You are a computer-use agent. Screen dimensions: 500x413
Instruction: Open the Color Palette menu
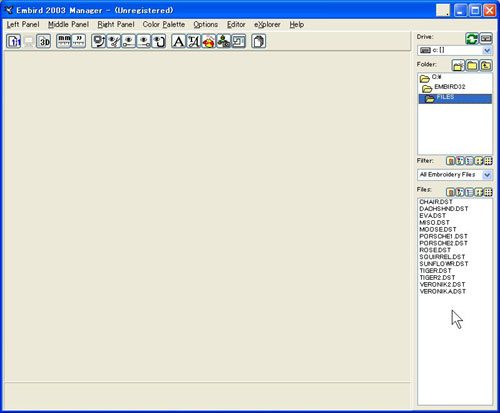pyautogui.click(x=164, y=24)
